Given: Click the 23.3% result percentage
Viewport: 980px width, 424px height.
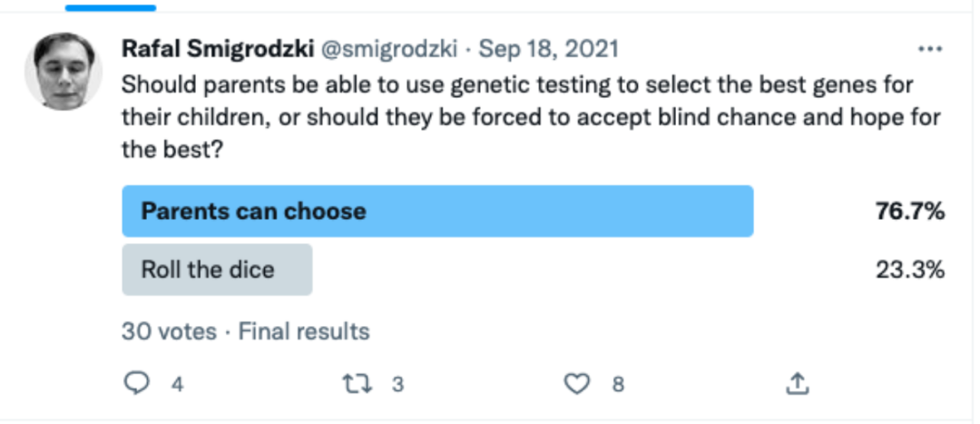Looking at the screenshot, I should (909, 271).
